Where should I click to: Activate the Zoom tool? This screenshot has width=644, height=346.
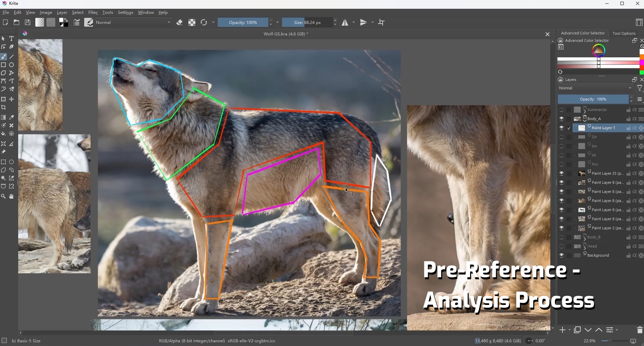4,197
